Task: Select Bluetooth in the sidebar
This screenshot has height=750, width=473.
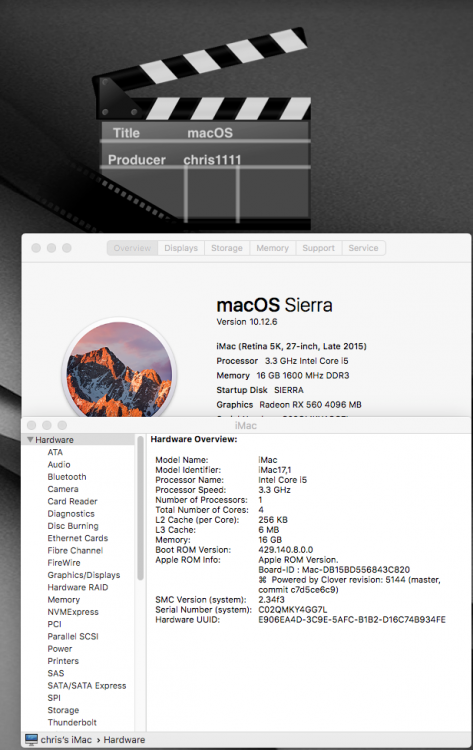Action: pyautogui.click(x=67, y=477)
